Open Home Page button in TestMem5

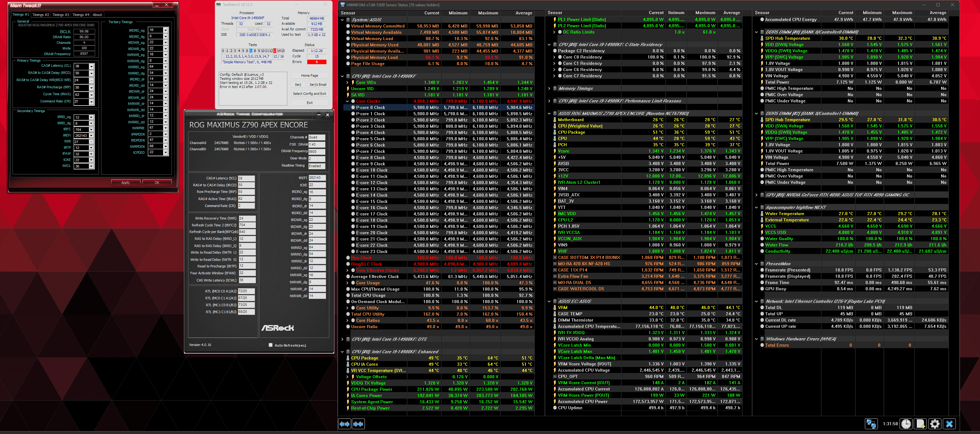click(310, 75)
